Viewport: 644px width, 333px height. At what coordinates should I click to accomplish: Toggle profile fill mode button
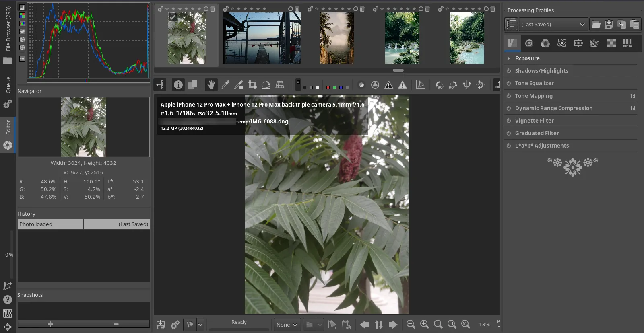pos(511,24)
